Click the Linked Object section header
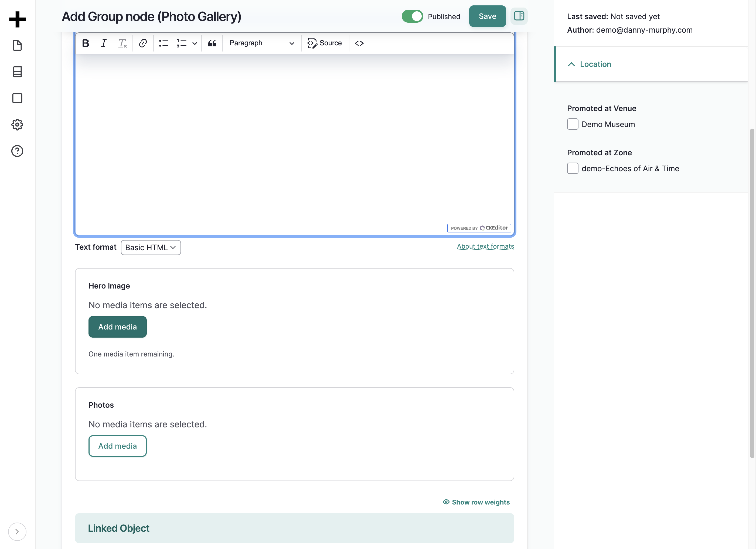756x549 pixels. (x=295, y=528)
